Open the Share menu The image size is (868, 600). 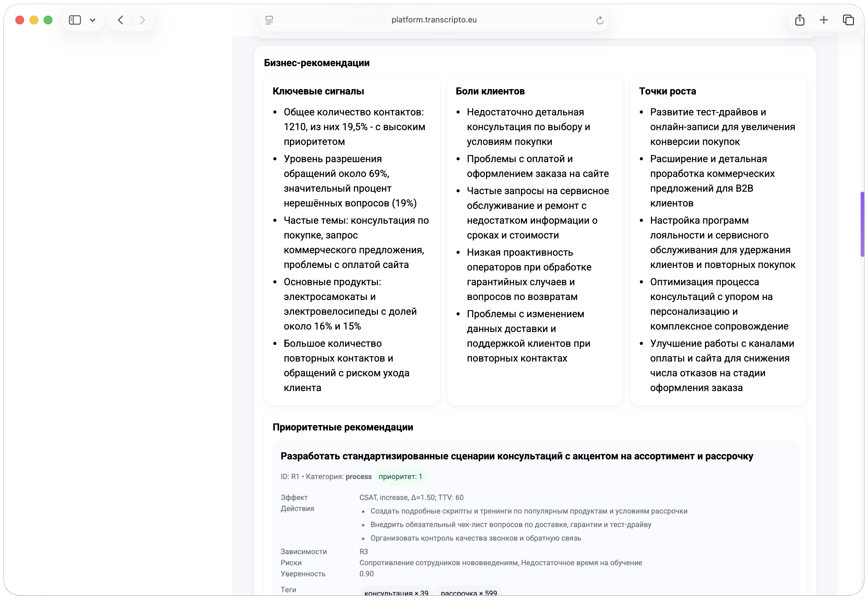click(800, 20)
